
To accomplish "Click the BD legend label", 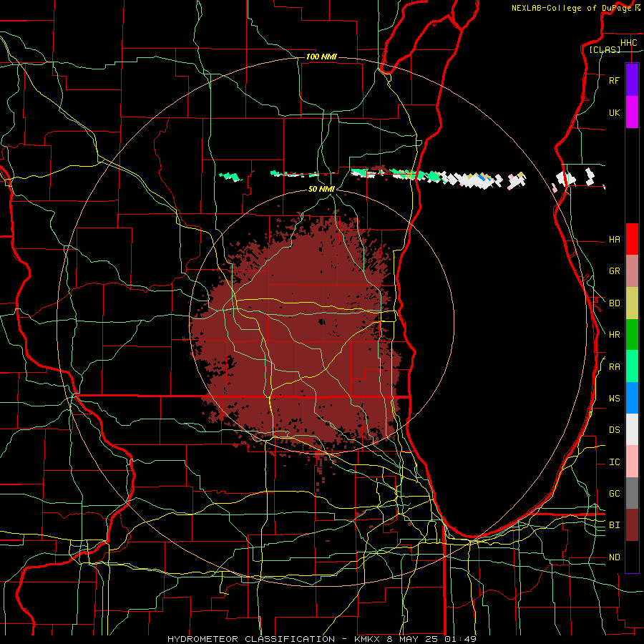I will point(614,303).
